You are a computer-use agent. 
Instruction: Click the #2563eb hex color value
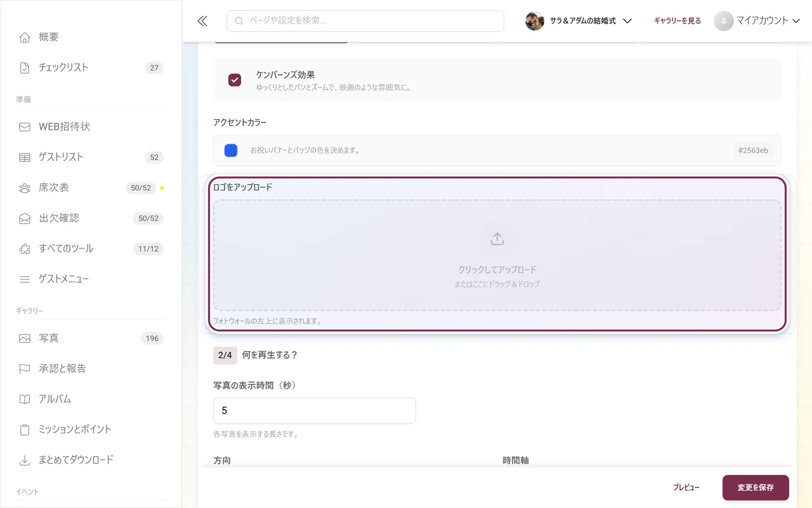[x=753, y=151]
